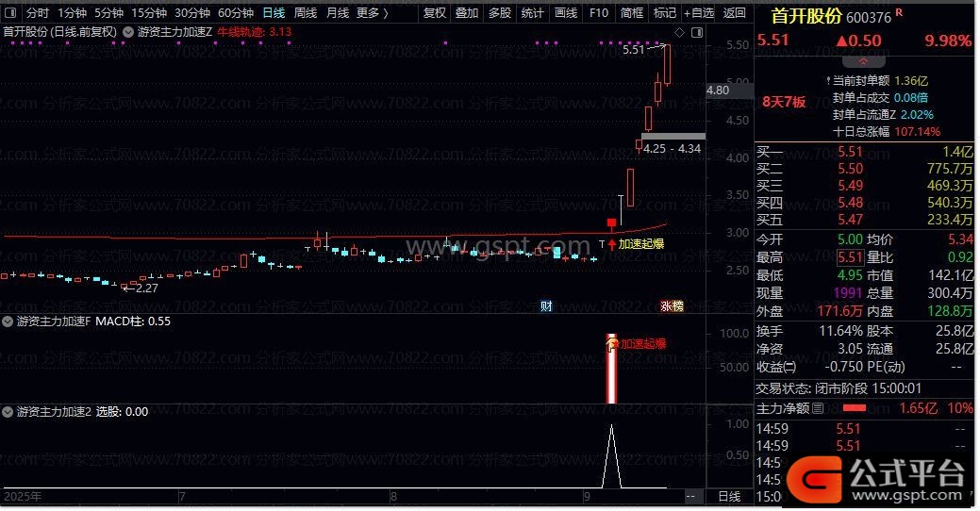This screenshot has height=511, width=980.
Task: Toggle the window layout icon above the chart
Action: (x=697, y=32)
